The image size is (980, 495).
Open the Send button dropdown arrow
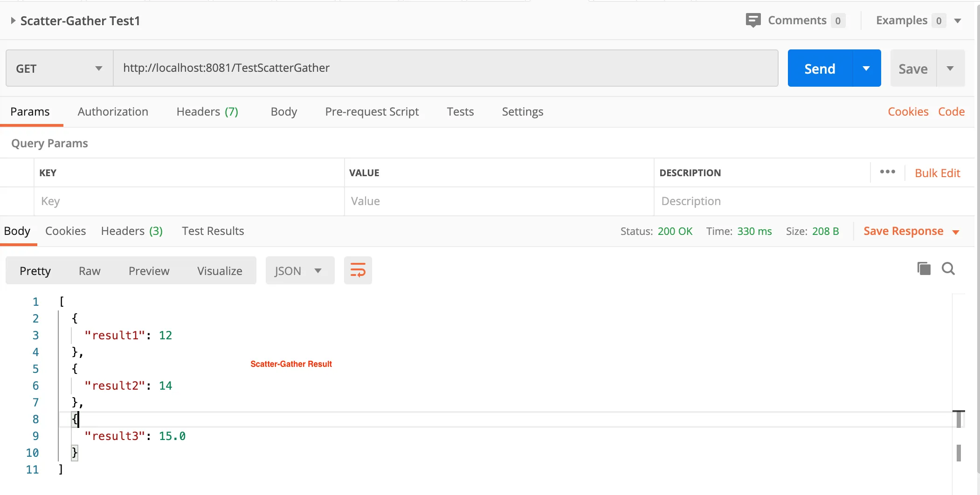coord(866,69)
